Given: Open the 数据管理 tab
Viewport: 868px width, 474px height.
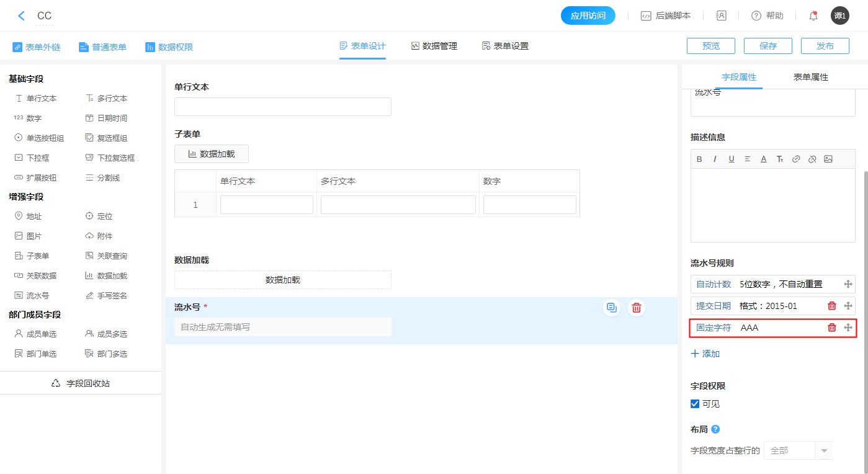Looking at the screenshot, I should (x=434, y=46).
